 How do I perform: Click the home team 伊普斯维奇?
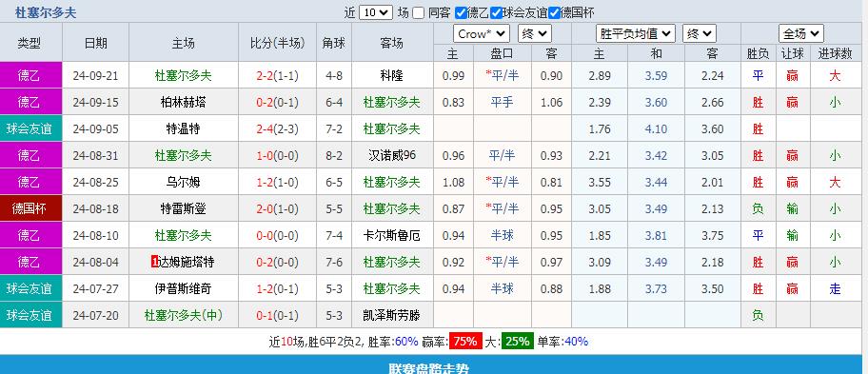[x=184, y=288]
